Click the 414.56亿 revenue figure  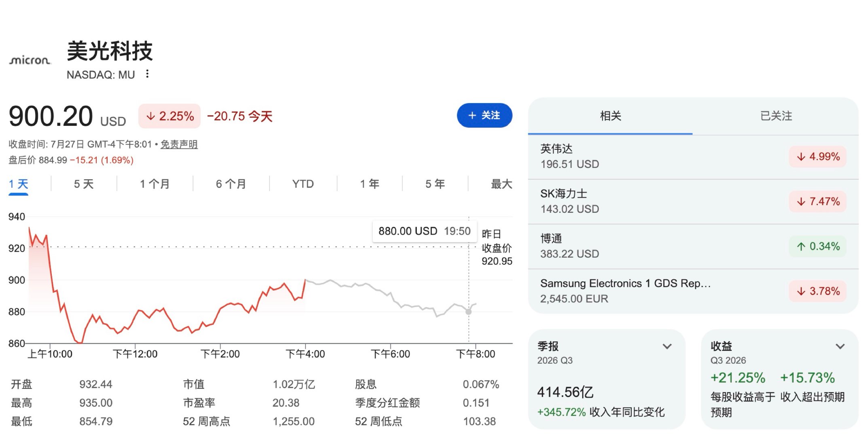[x=565, y=392]
